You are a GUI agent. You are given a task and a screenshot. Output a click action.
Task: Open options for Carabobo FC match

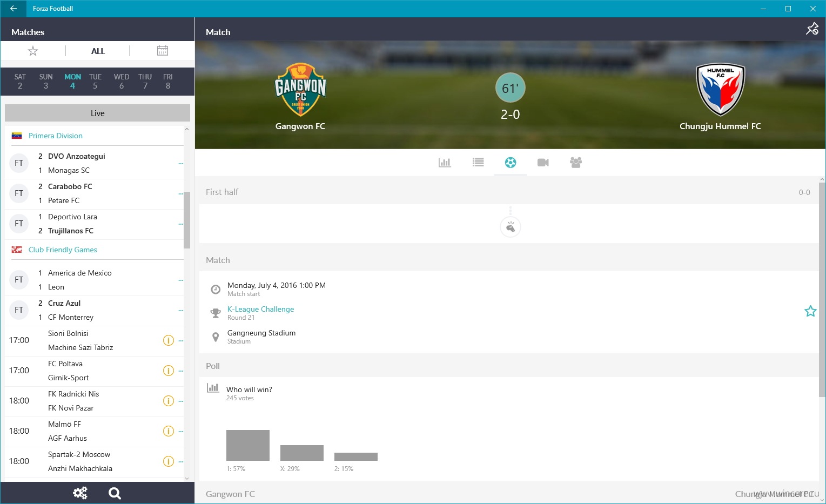[x=180, y=193]
